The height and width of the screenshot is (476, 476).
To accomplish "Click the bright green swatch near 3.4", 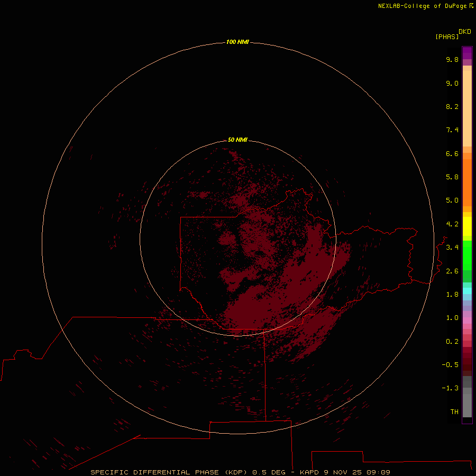I will (467, 255).
